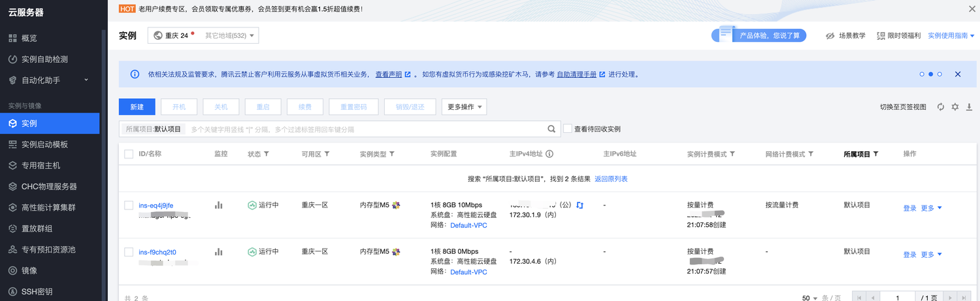Check the ins-f9chq2t0 row checkbox
Image resolution: width=980 pixels, height=301 pixels.
pos(129,252)
